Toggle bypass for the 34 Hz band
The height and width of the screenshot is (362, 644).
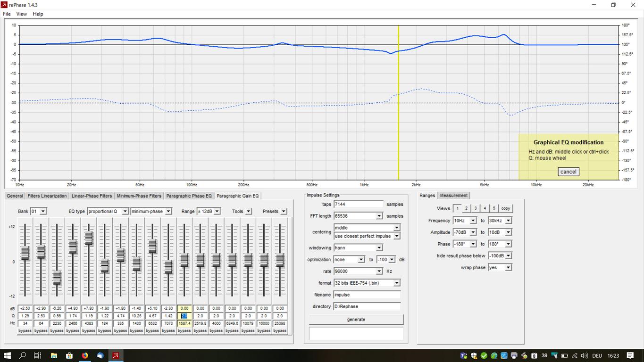[x=25, y=330]
